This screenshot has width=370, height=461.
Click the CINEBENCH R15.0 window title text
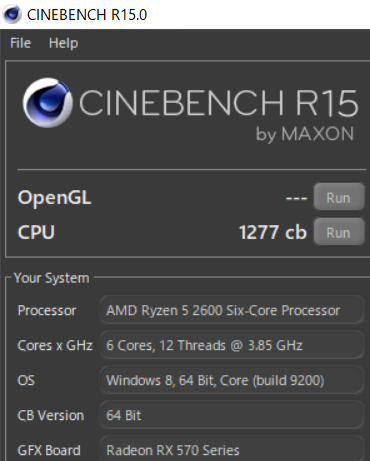87,15
